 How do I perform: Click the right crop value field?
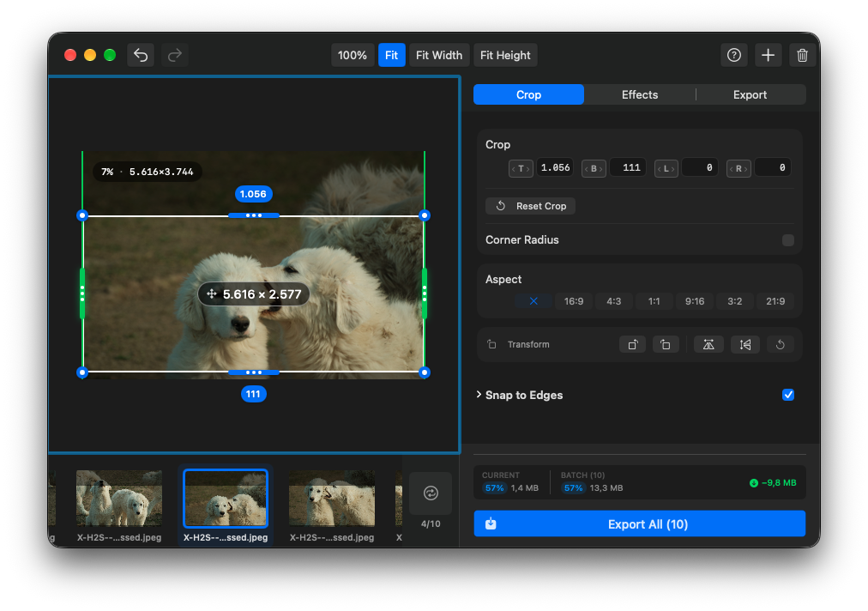773,167
